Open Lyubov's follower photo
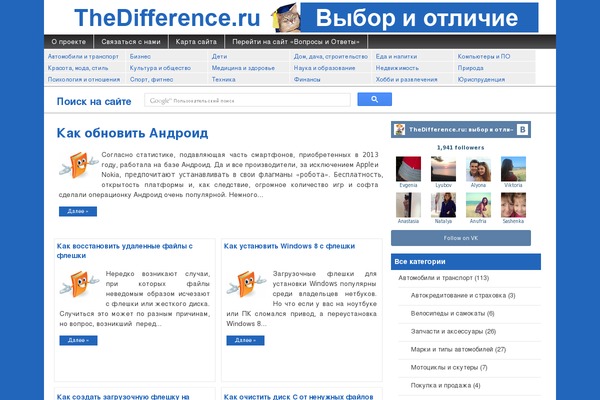 click(443, 169)
